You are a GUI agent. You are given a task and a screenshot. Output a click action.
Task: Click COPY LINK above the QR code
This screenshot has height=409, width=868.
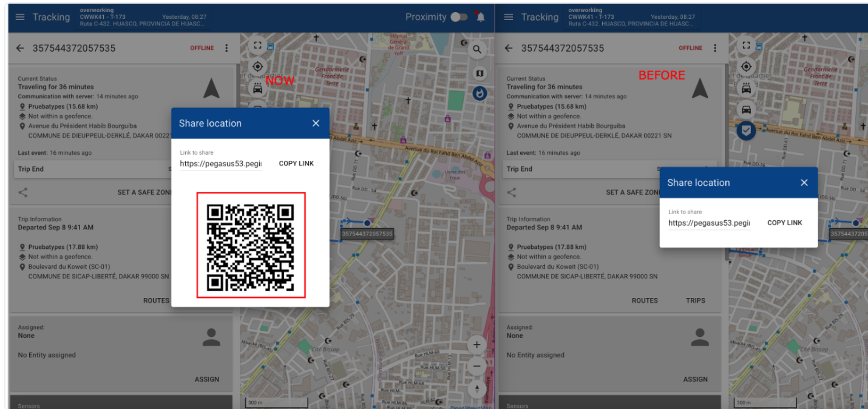point(296,163)
